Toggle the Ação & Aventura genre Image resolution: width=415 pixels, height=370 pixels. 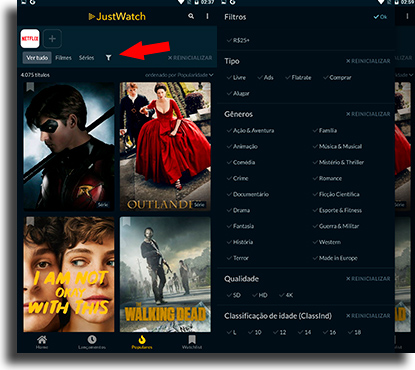pos(250,130)
